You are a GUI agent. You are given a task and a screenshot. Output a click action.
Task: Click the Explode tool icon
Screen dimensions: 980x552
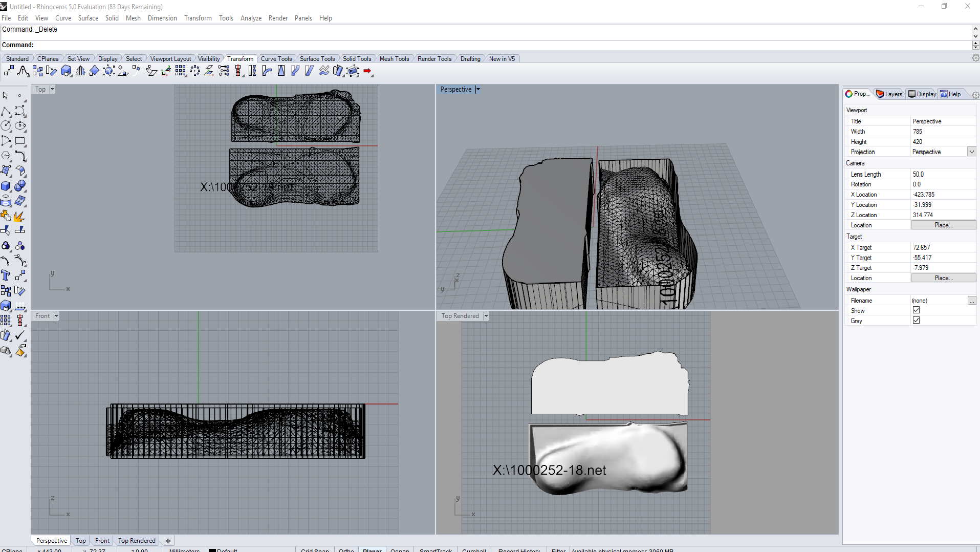coord(20,216)
